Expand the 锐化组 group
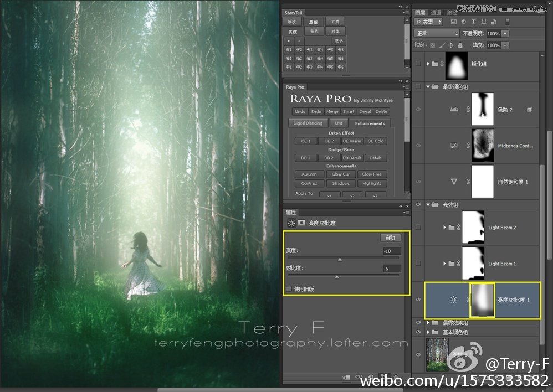 [428, 64]
